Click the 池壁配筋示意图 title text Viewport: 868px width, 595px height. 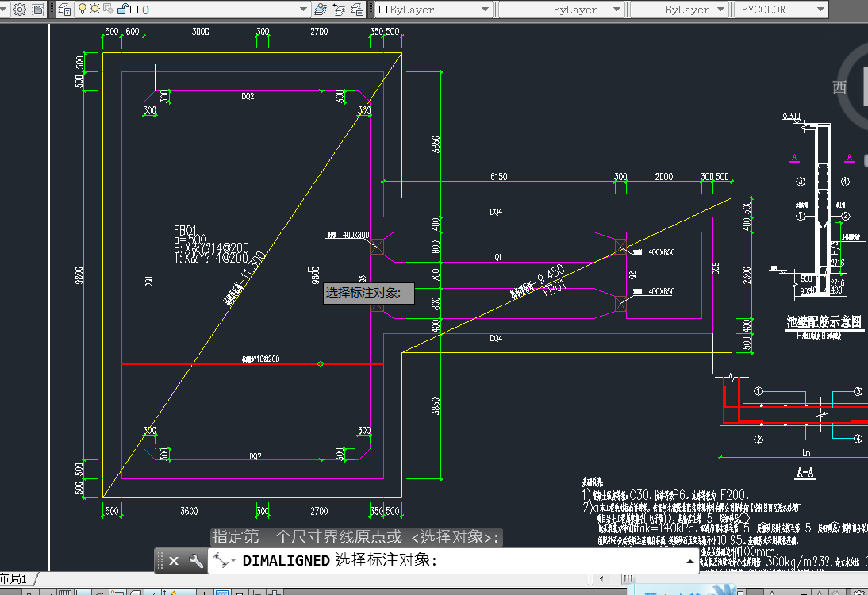(824, 321)
